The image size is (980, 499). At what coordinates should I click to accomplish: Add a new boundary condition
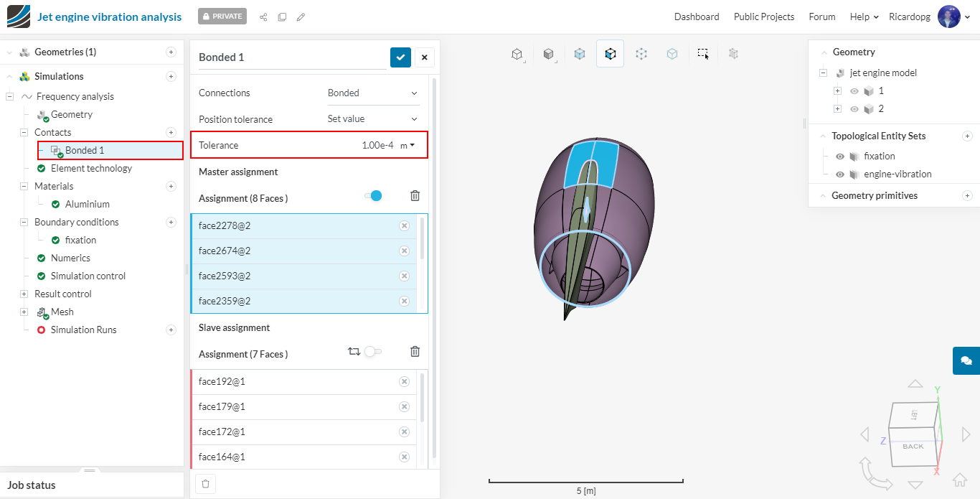(x=171, y=222)
